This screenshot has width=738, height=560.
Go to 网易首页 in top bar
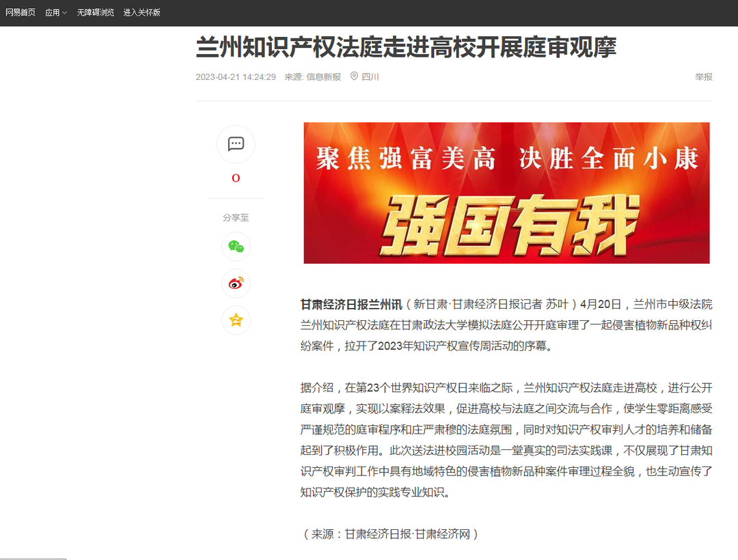tap(20, 12)
